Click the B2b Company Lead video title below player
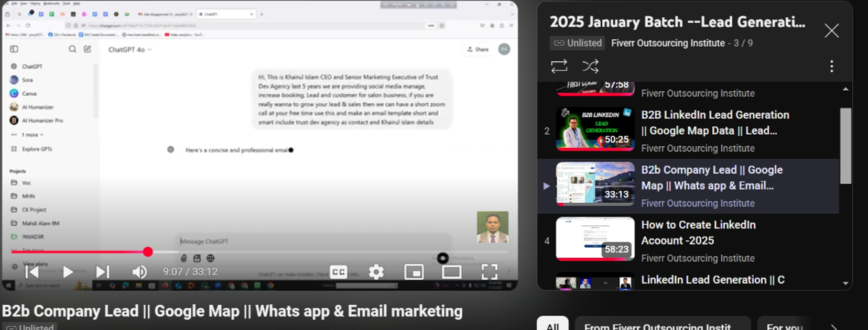Viewport: 868px width, 330px height. pos(232,311)
